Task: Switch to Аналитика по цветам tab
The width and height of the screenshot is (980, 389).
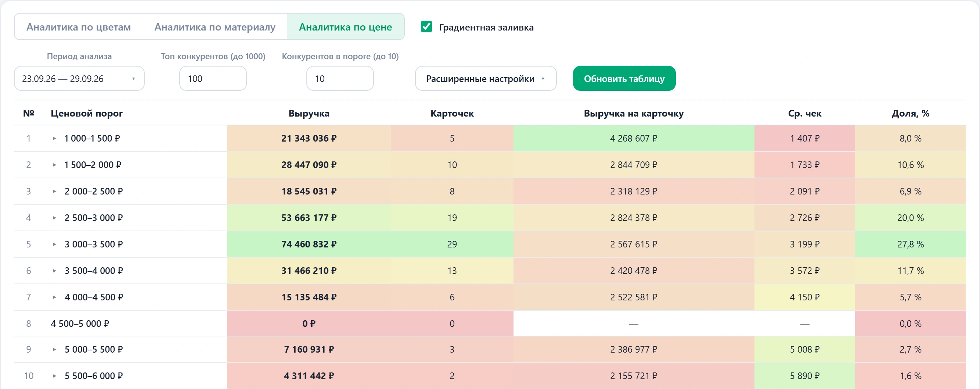Action: coord(78,27)
